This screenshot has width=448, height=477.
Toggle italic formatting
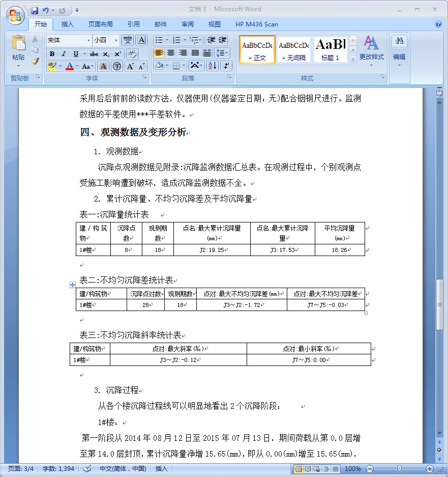(x=64, y=53)
